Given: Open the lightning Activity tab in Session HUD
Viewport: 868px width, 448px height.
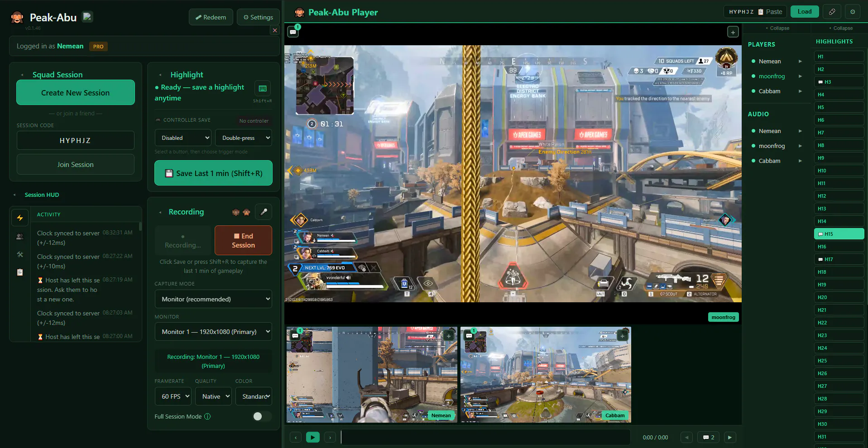Looking at the screenshot, I should tap(20, 218).
